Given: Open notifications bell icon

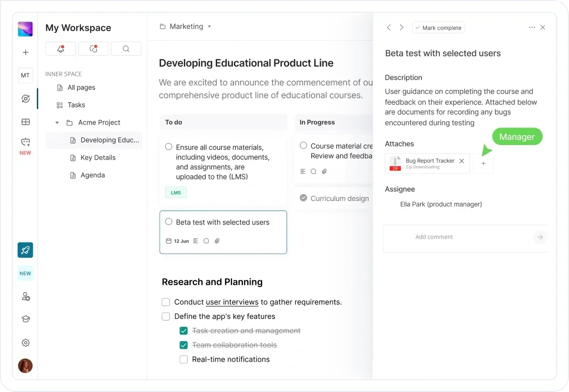Looking at the screenshot, I should 61,49.
